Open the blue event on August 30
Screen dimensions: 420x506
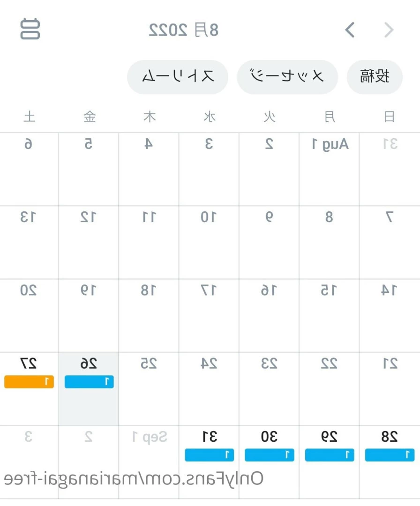pyautogui.click(x=270, y=455)
